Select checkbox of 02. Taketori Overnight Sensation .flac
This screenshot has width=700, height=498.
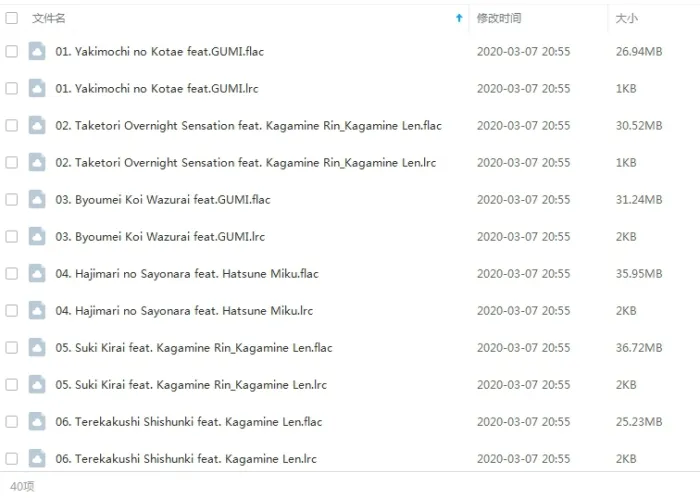point(12,125)
